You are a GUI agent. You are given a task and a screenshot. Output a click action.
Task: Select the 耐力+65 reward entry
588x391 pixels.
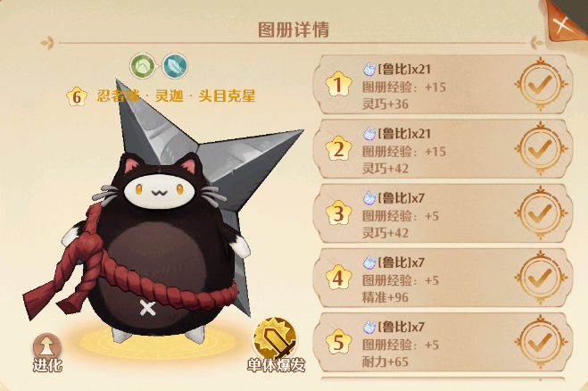point(385,362)
